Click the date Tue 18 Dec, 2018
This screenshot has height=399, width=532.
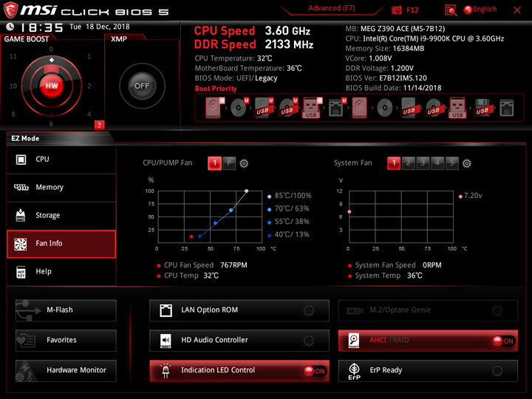click(100, 27)
